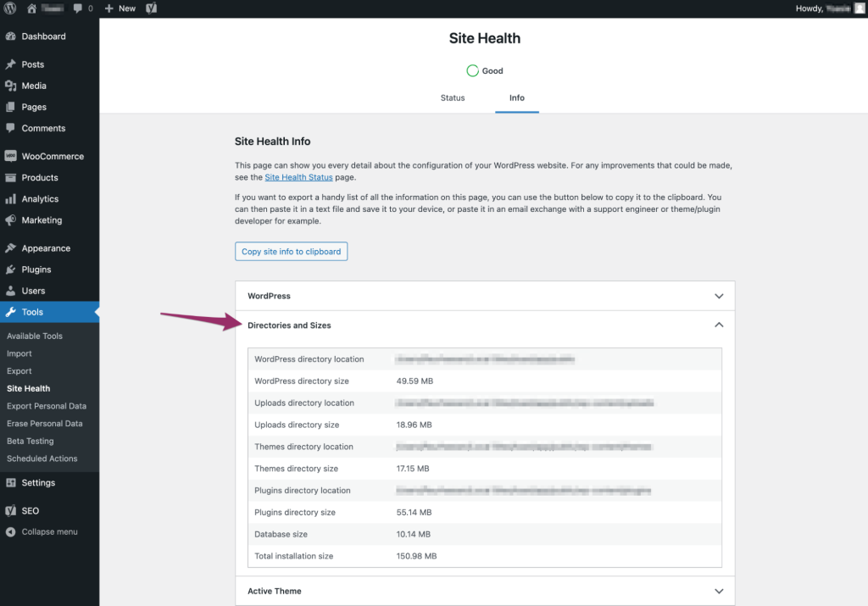Select the 150.98 MB total installation size
This screenshot has height=606, width=868.
click(x=416, y=556)
